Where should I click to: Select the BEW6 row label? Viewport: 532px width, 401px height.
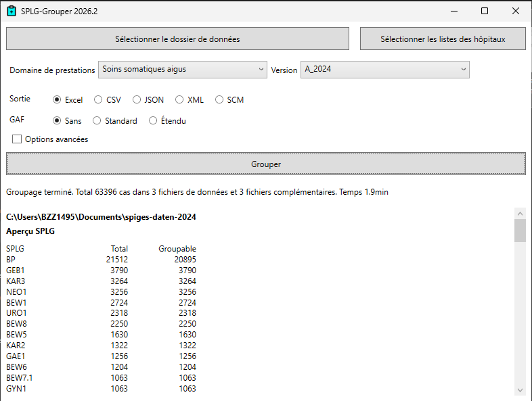tap(16, 367)
